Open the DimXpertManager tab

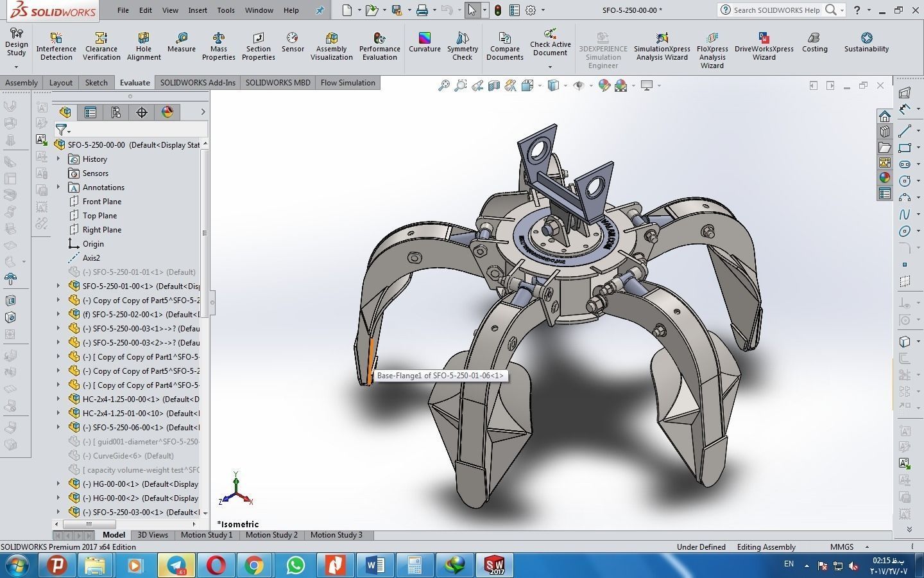pyautogui.click(x=142, y=112)
